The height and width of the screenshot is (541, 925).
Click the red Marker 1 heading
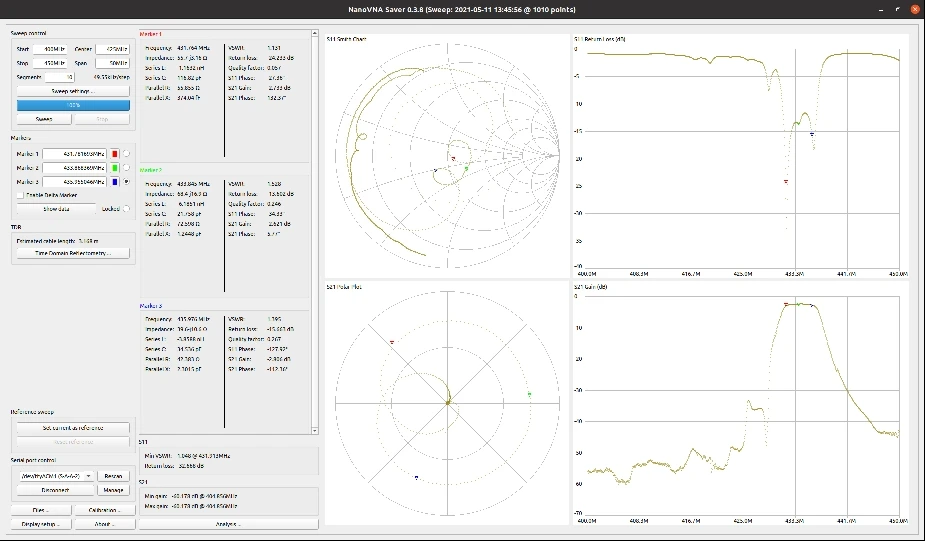point(150,34)
